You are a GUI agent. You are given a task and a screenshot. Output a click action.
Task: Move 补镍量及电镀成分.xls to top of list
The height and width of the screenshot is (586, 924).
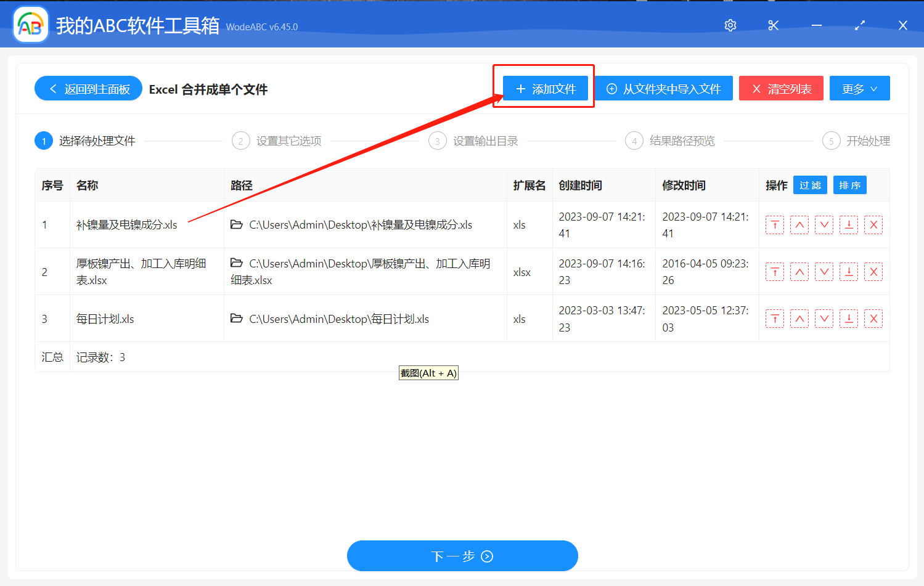[774, 225]
